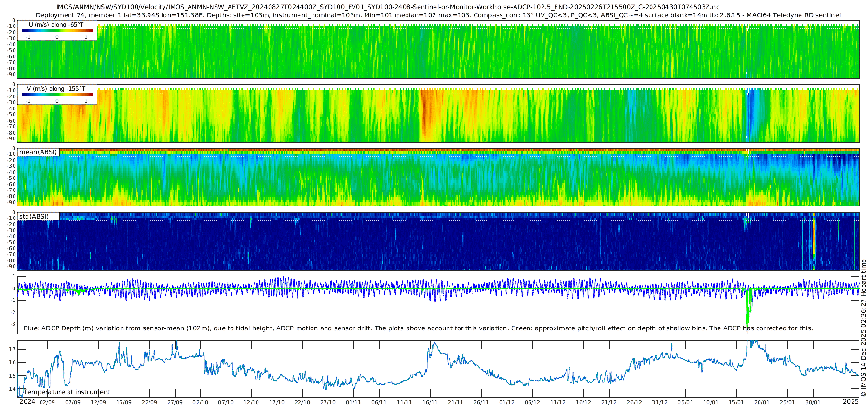Select the 01/12 date tick on time axis
The height and width of the screenshot is (410, 868).
pyautogui.click(x=506, y=402)
